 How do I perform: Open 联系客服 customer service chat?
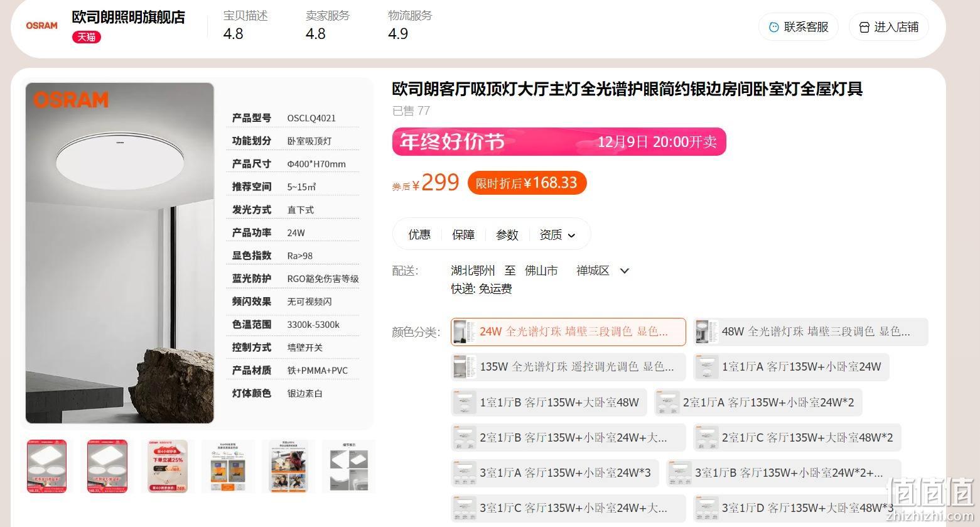[799, 27]
